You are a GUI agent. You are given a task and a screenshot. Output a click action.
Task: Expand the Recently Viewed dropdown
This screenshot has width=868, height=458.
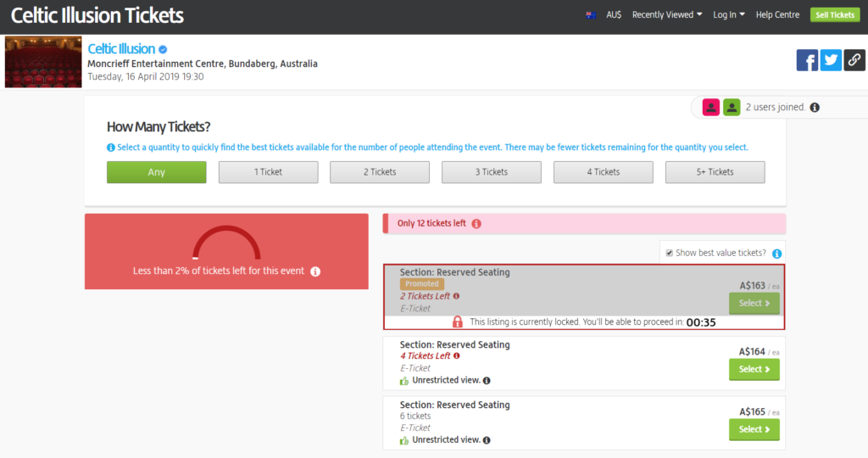click(667, 14)
